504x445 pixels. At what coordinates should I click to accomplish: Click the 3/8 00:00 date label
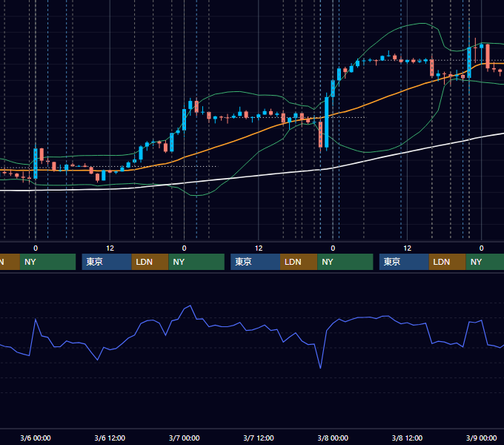coord(333,438)
